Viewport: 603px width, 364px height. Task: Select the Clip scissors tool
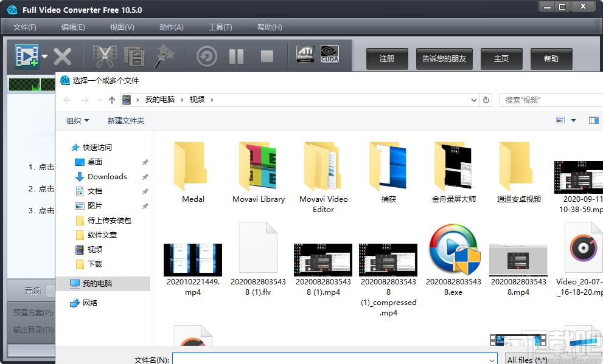pos(104,57)
